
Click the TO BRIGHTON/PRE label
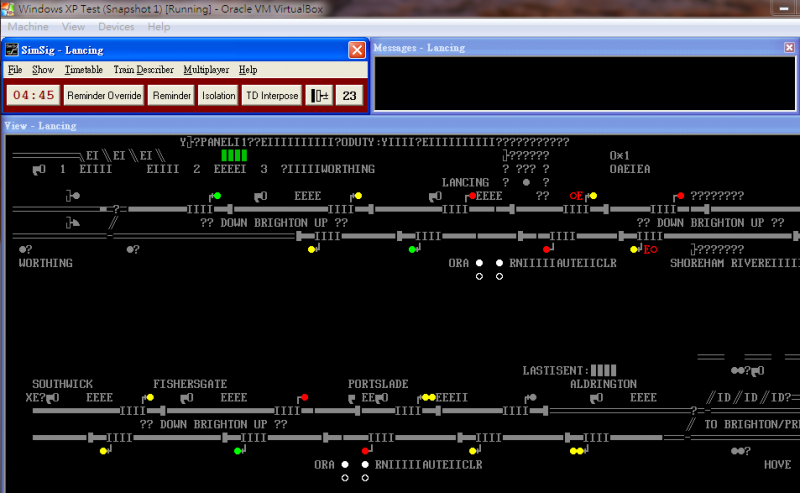tap(752, 425)
